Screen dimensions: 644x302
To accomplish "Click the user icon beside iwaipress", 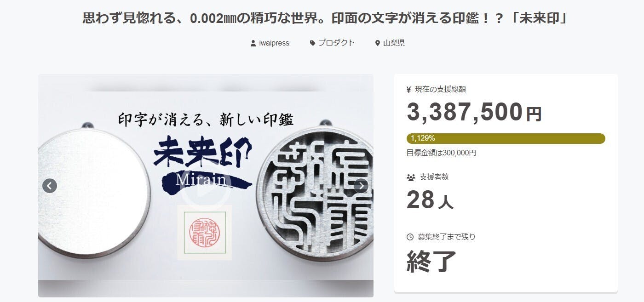I will coord(253,43).
